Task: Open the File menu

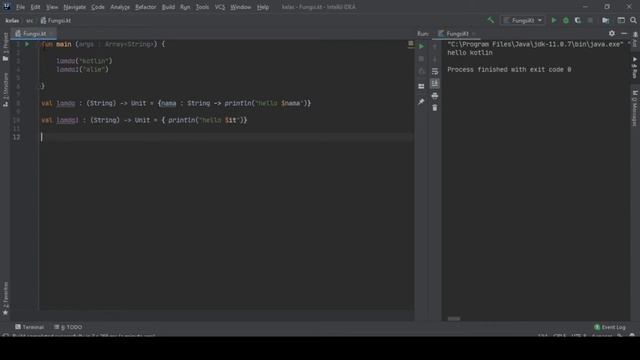Action: click(x=20, y=7)
